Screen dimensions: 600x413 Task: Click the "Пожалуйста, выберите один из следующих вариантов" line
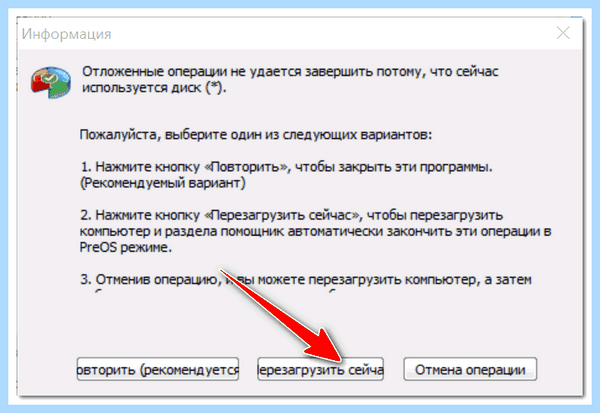pyautogui.click(x=256, y=135)
